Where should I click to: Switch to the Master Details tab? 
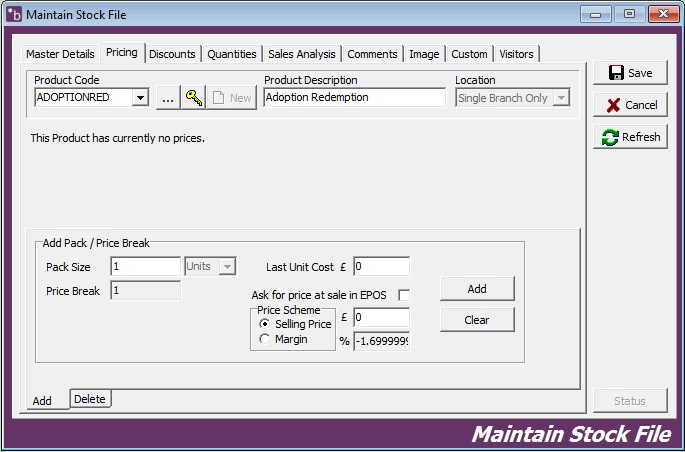tap(60, 54)
